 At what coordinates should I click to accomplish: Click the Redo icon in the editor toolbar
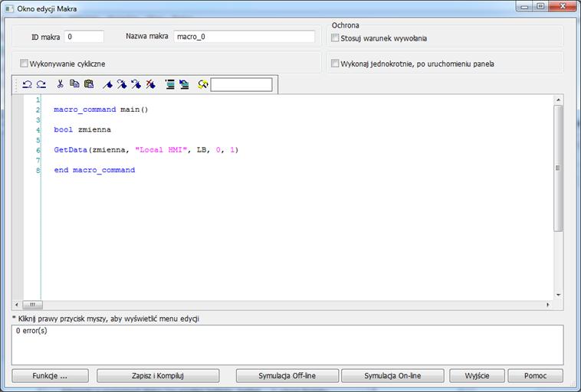[x=41, y=84]
